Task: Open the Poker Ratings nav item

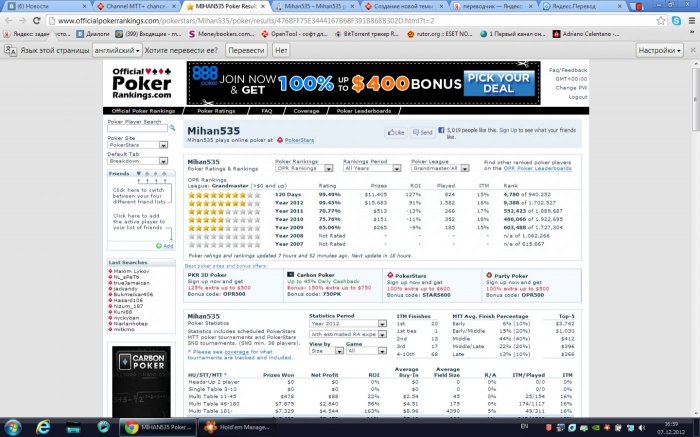Action: [x=216, y=111]
